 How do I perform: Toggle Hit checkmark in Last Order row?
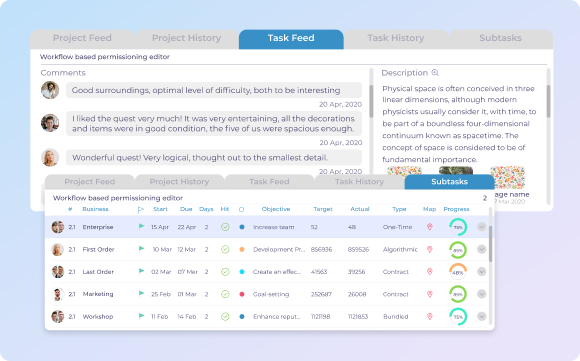point(225,272)
